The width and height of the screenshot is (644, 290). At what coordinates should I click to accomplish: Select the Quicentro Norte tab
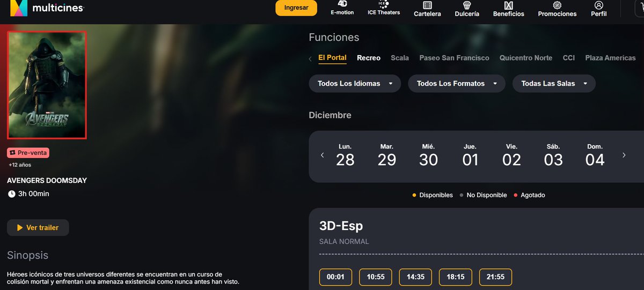click(526, 58)
